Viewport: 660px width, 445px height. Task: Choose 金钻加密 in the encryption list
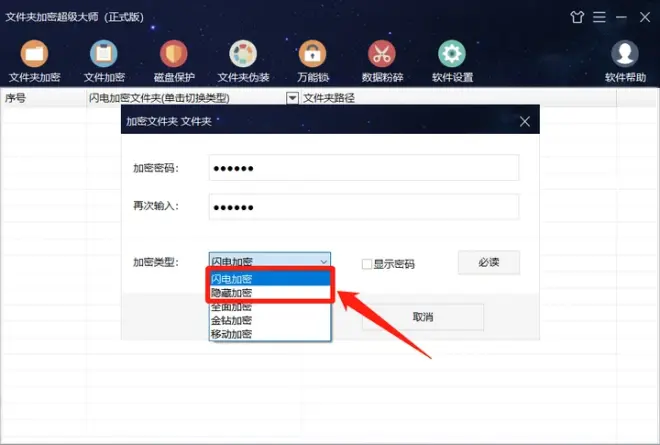[x=268, y=321]
